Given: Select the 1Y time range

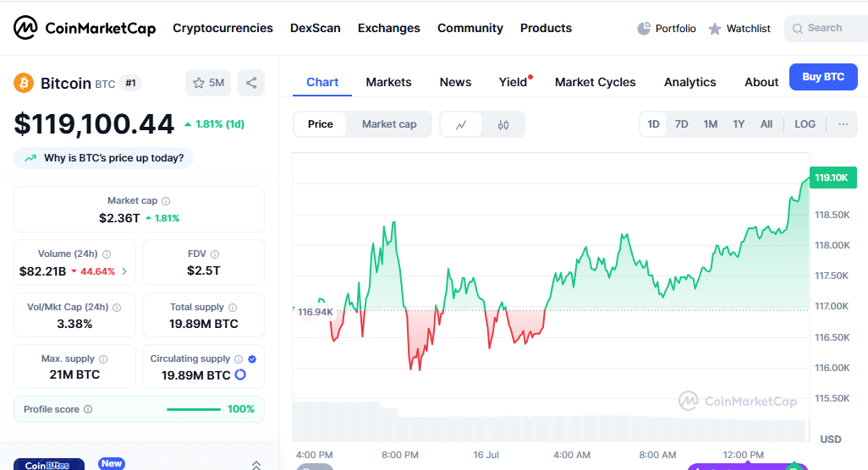Looking at the screenshot, I should point(739,124).
